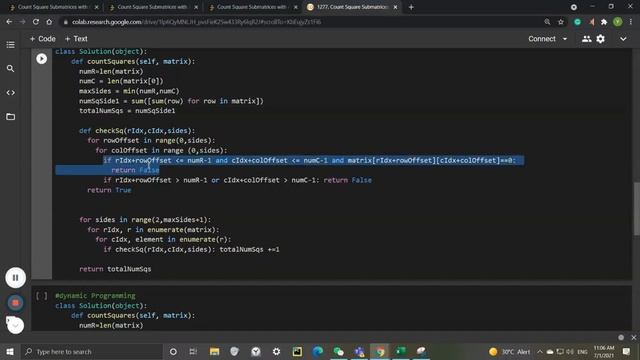
Task: Go to the browser home page
Action: coord(49,22)
